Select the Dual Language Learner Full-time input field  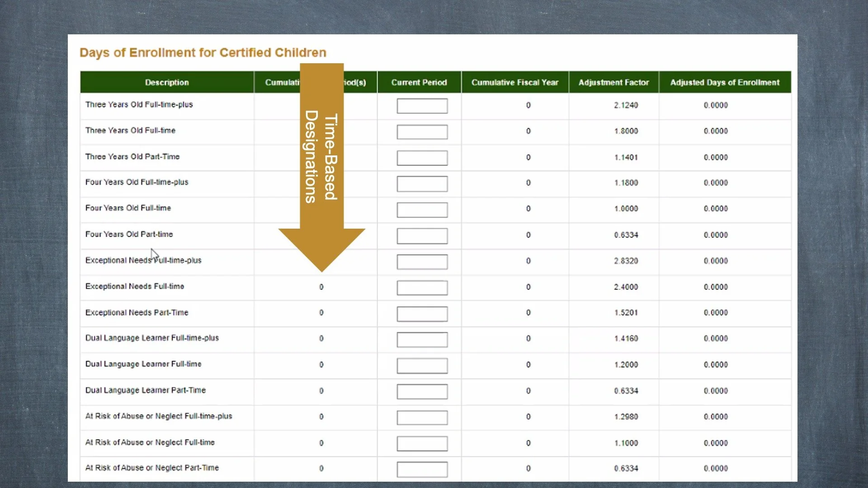click(421, 366)
